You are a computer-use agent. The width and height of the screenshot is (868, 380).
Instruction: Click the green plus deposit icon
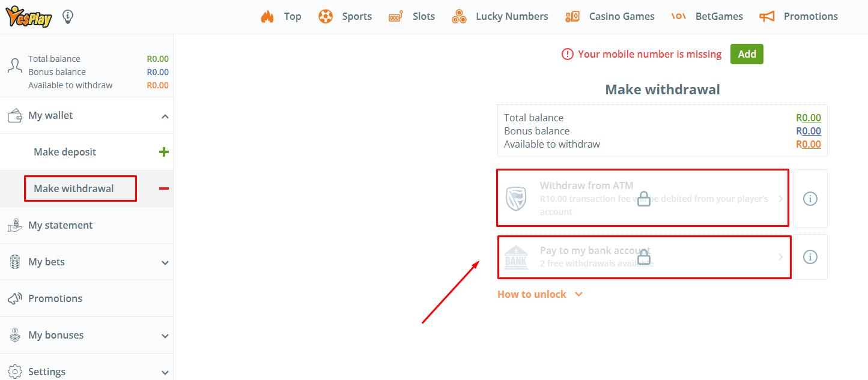[x=163, y=152]
